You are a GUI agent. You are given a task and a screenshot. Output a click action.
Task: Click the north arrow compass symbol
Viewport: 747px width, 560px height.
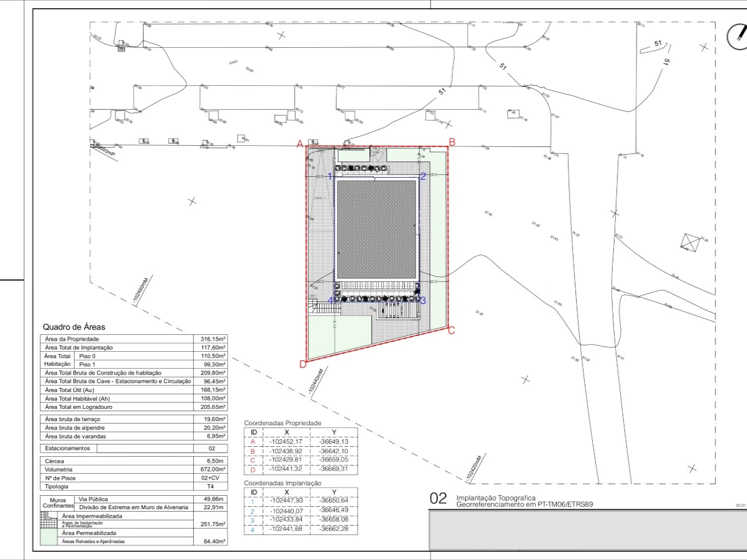736,36
